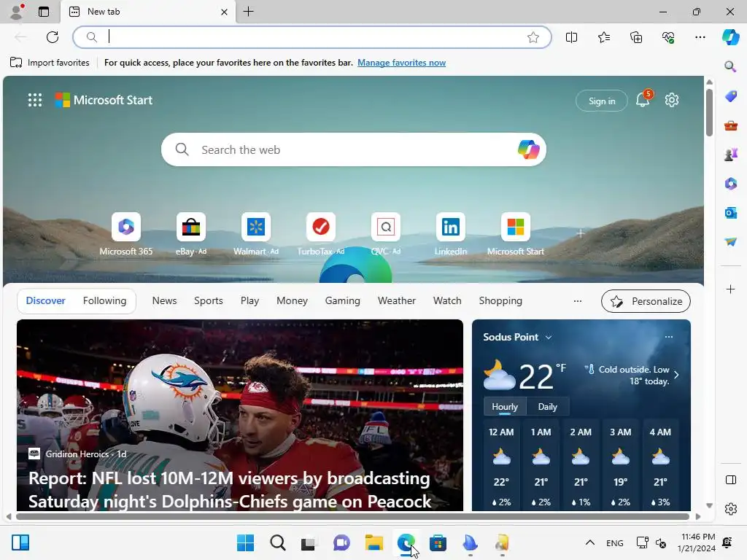
Task: Open the Play feed tab
Action: point(249,300)
